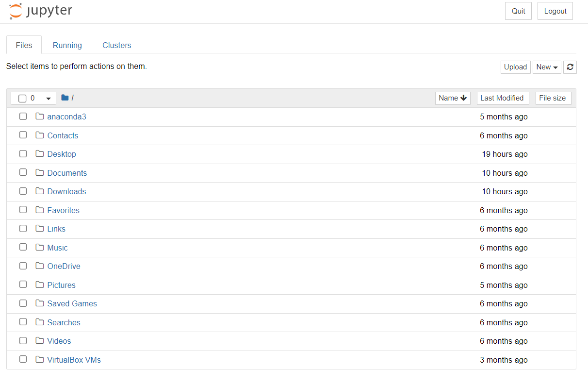Check the Downloads folder checkbox
The image size is (588, 385).
(x=23, y=191)
